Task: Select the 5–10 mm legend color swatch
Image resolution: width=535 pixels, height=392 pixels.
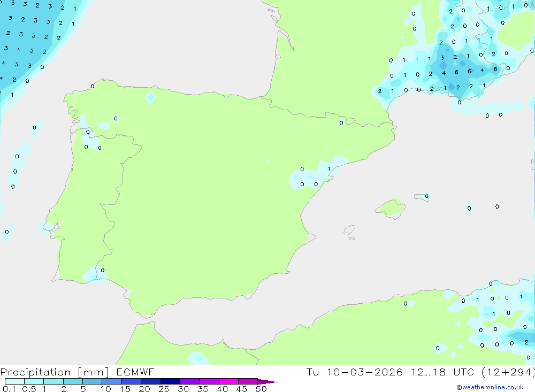Action: (92, 381)
